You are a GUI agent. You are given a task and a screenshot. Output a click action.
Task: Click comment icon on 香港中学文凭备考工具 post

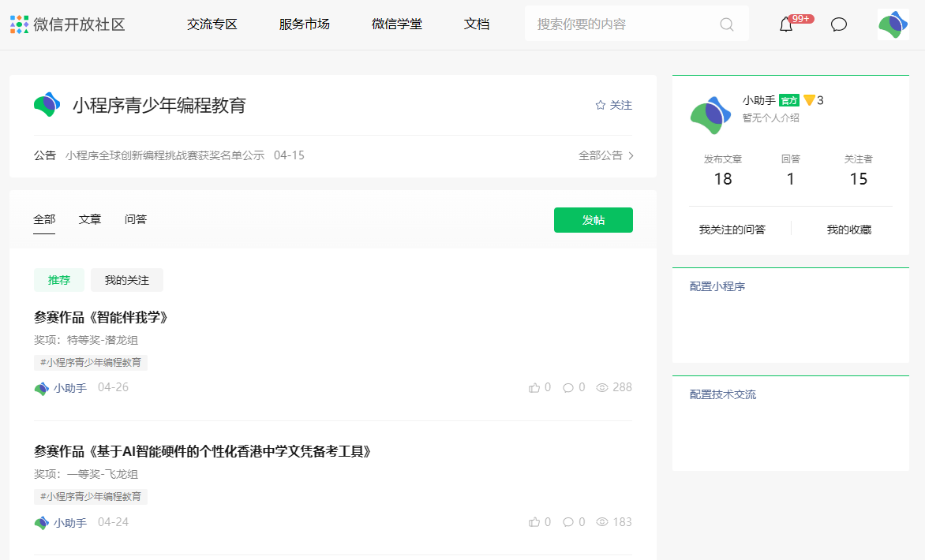point(568,521)
